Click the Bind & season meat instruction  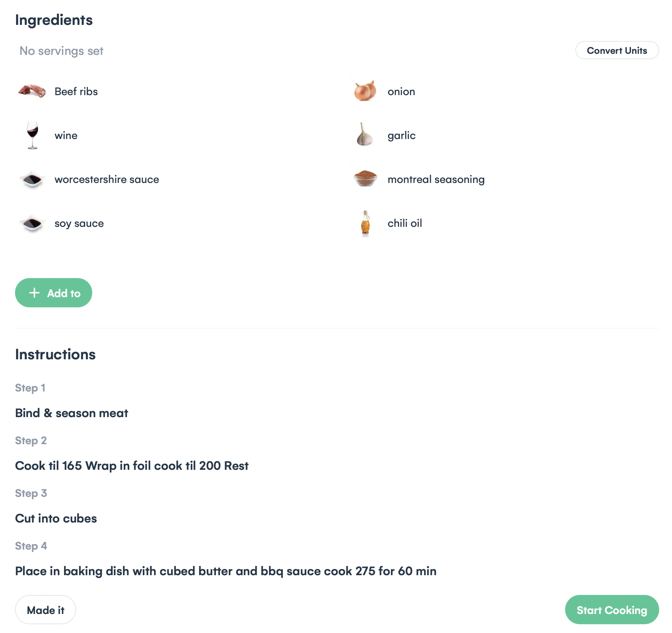pos(72,413)
